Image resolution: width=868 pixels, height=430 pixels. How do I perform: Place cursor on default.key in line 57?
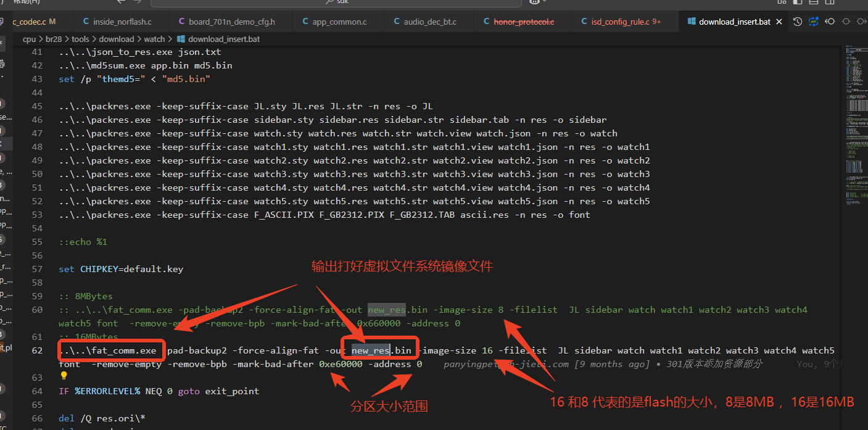click(x=154, y=269)
